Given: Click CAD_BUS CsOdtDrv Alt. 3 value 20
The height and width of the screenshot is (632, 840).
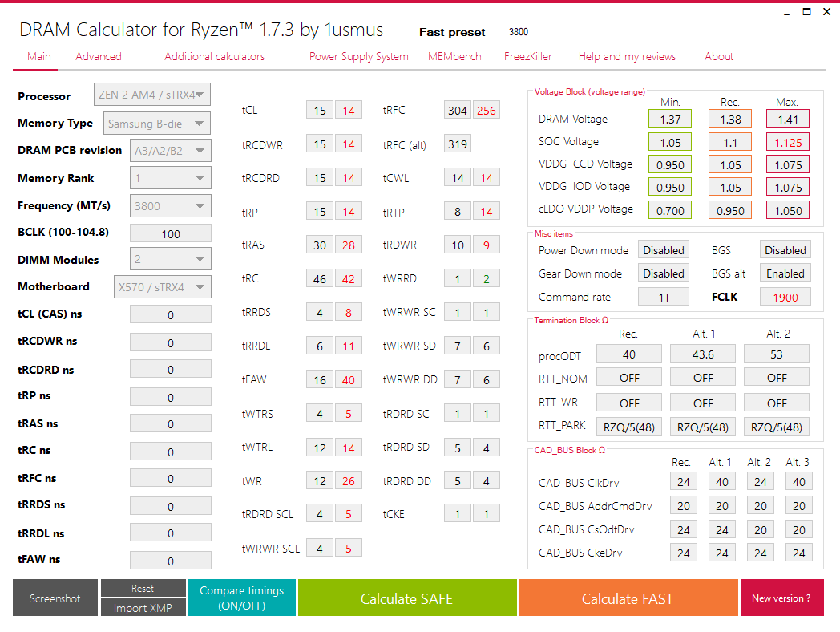Looking at the screenshot, I should point(799,529).
